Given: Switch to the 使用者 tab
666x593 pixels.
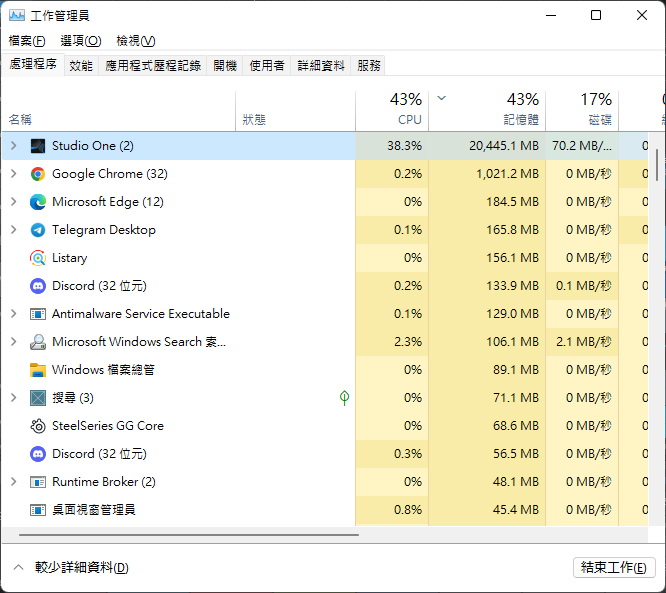Looking at the screenshot, I should point(267,65).
